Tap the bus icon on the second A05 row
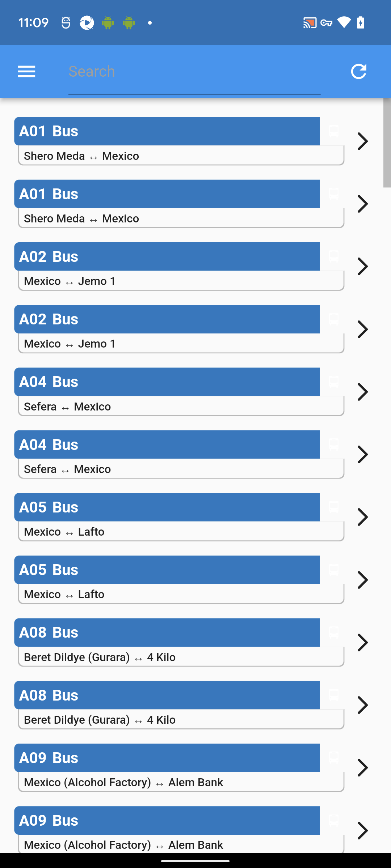This screenshot has height=868, width=391. pos(333,570)
